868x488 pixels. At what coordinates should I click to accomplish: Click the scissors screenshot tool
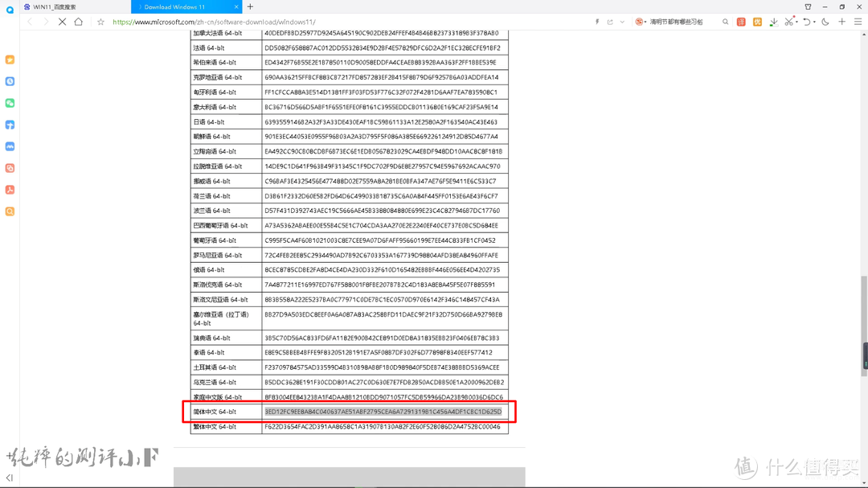click(x=789, y=22)
